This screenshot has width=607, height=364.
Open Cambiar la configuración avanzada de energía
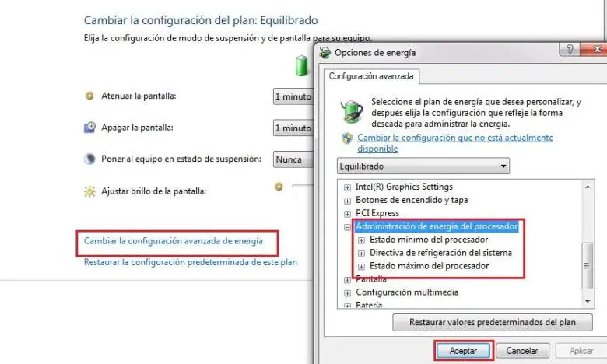[174, 241]
